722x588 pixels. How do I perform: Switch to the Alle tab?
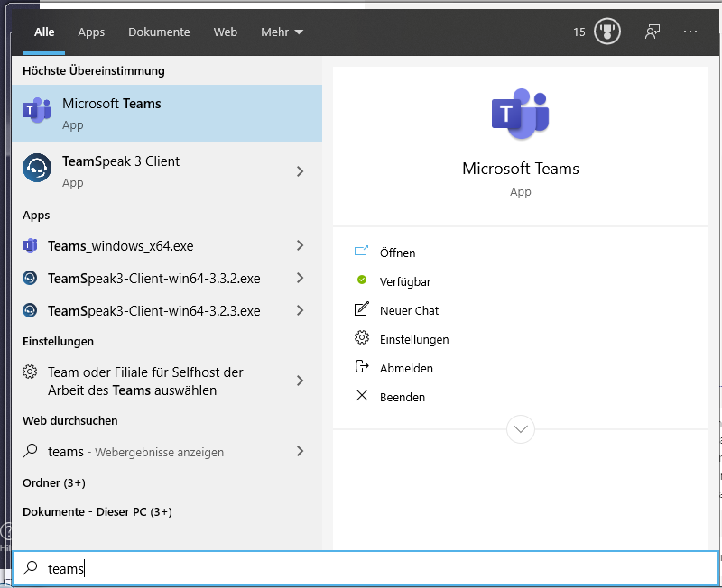[44, 32]
